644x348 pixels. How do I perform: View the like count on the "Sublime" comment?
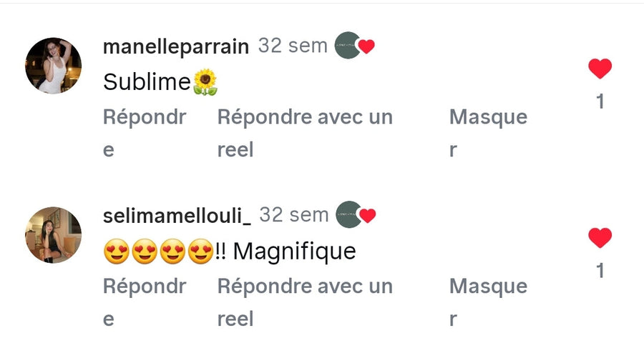tap(600, 101)
